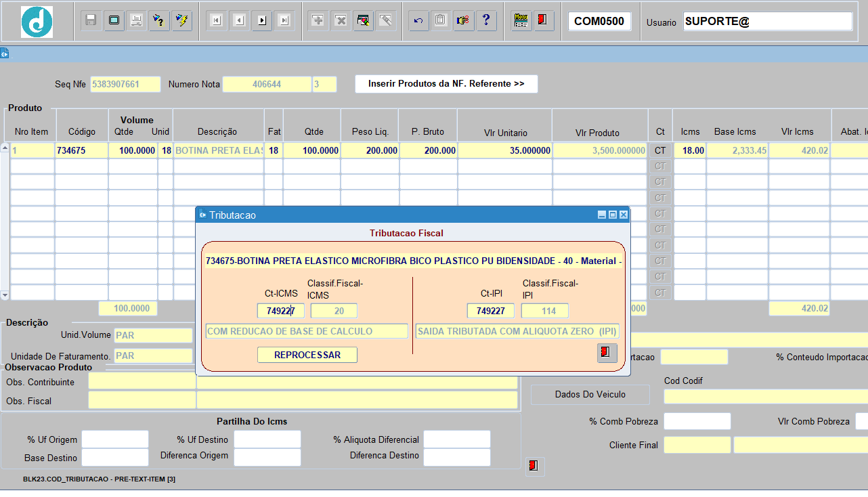Viewport: 868px width, 497px height.
Task: Click the Base Destino field
Action: pos(115,457)
